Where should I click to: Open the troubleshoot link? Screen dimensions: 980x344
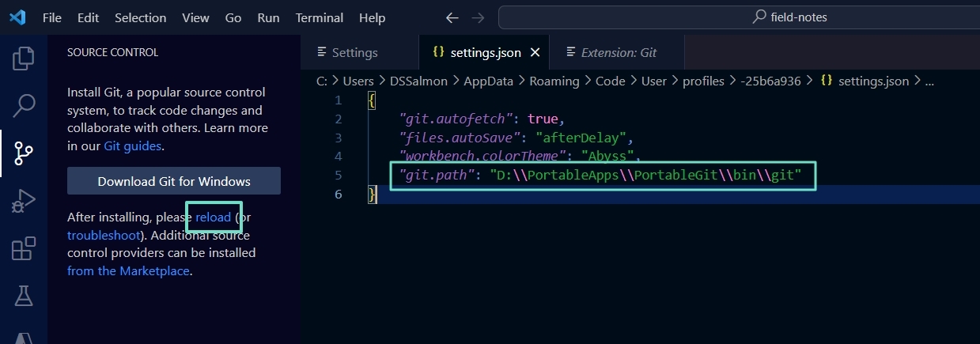coord(103,235)
